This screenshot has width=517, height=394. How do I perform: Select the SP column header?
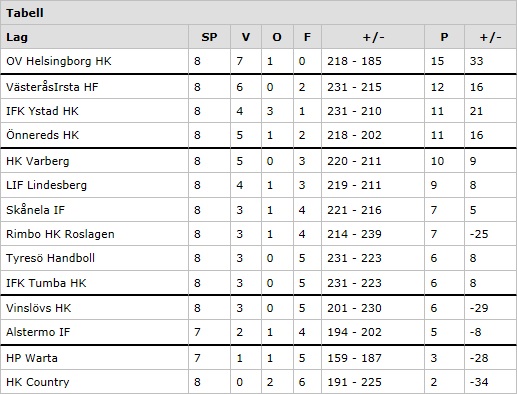[x=209, y=37]
